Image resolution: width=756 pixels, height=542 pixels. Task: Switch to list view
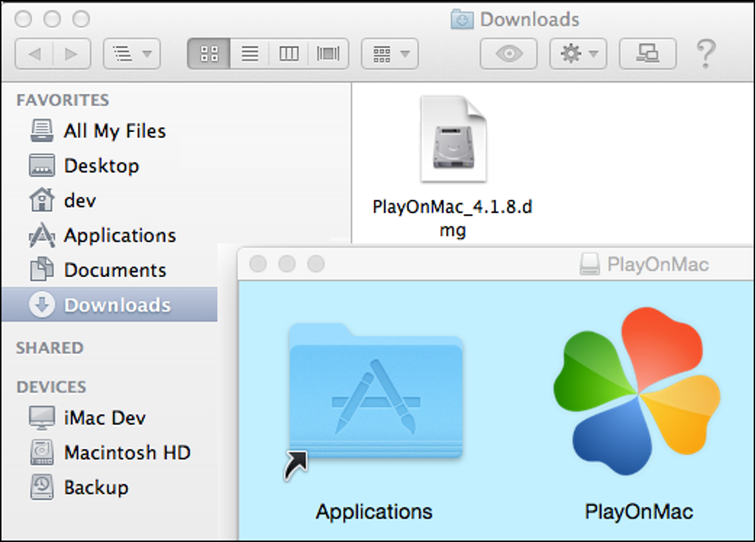(249, 54)
